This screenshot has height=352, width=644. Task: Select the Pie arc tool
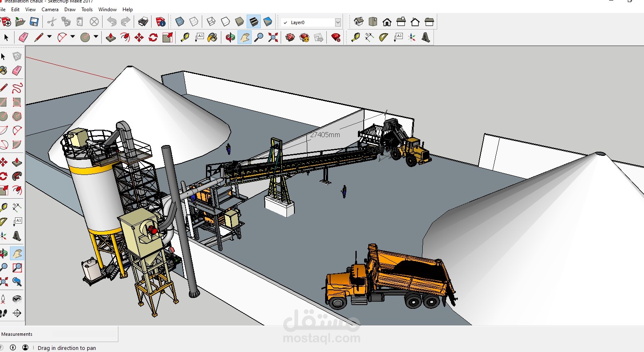click(x=17, y=145)
